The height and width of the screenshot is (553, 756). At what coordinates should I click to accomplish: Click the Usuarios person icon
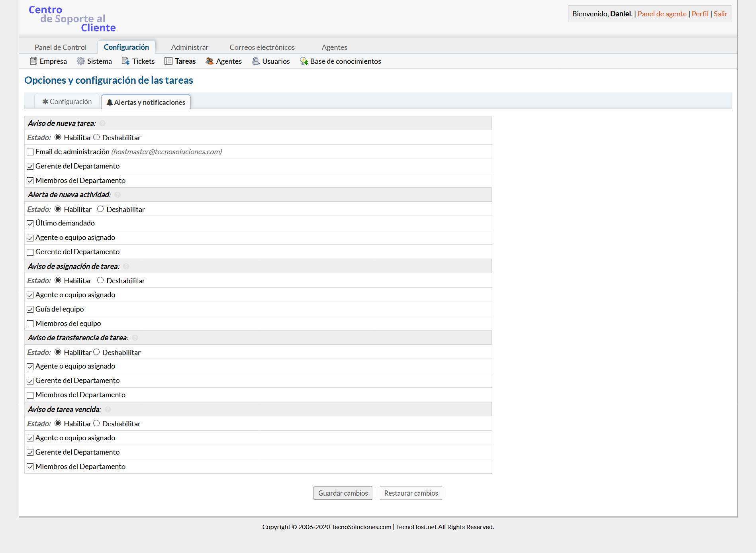pos(256,61)
